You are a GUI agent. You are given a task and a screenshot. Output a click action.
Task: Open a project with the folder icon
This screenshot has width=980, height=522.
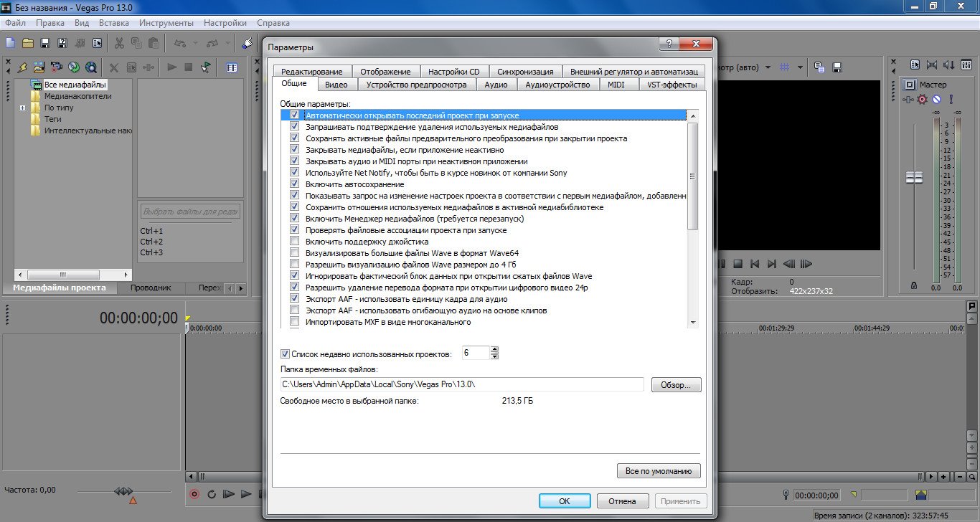coord(28,44)
